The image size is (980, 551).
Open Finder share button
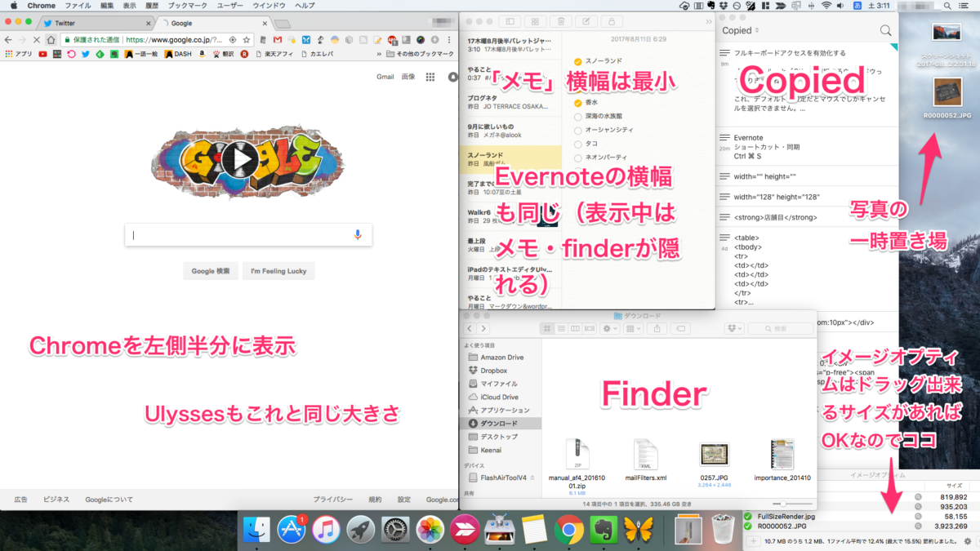coord(657,328)
